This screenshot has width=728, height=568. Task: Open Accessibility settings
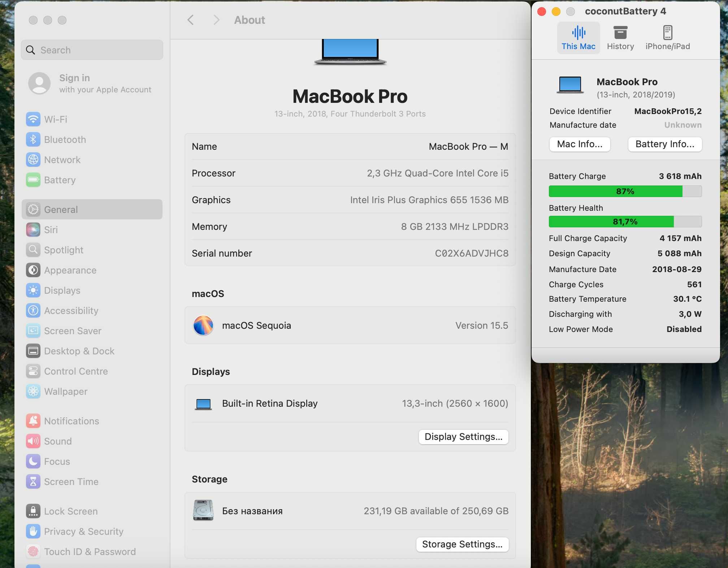pos(92,311)
